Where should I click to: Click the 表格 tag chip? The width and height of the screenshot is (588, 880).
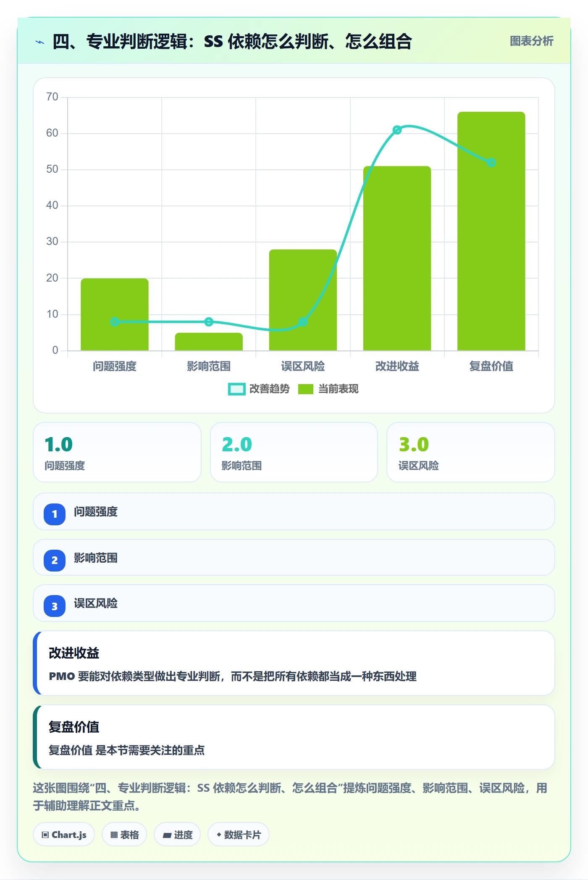click(124, 835)
